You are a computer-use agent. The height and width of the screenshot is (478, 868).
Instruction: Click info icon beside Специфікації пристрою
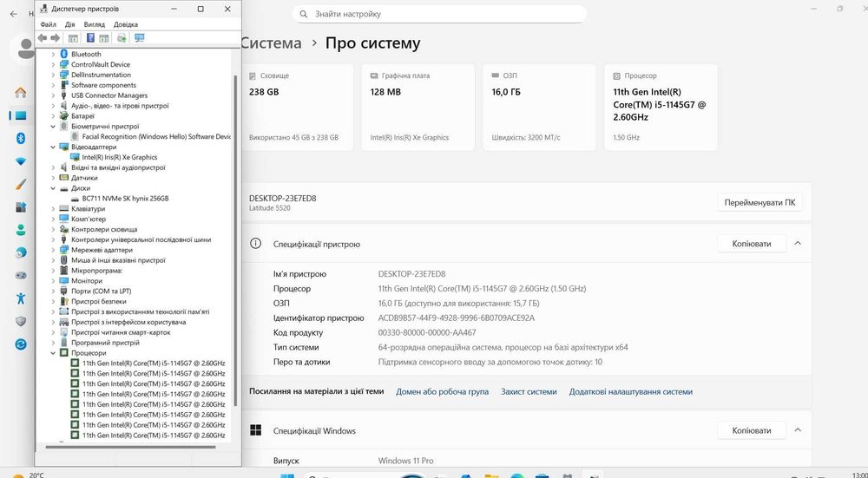[x=255, y=244]
